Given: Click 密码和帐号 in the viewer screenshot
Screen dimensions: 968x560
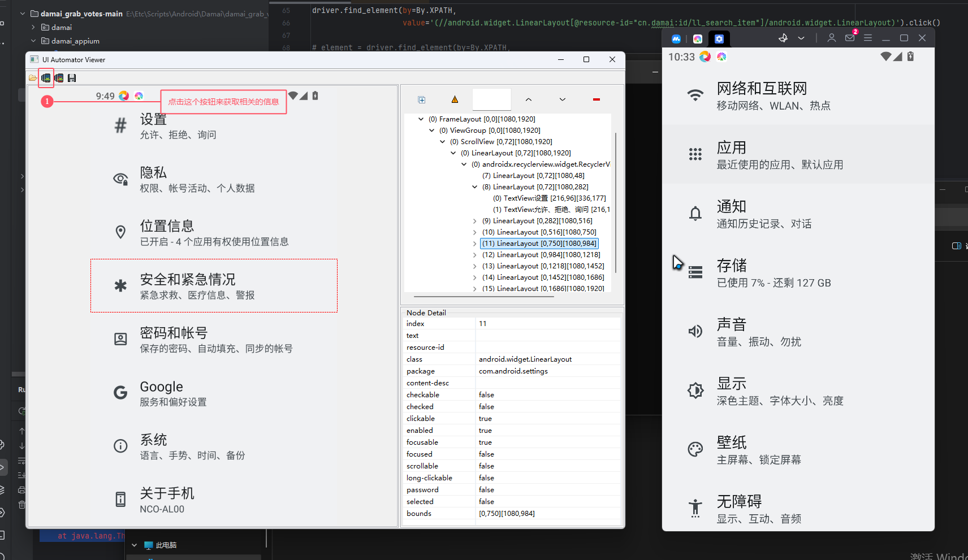Looking at the screenshot, I should coord(214,339).
